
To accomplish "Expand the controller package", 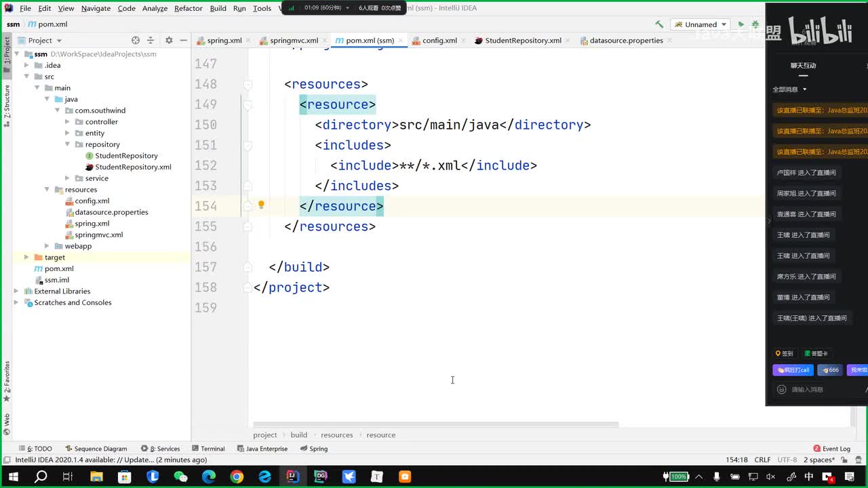I will coord(68,122).
